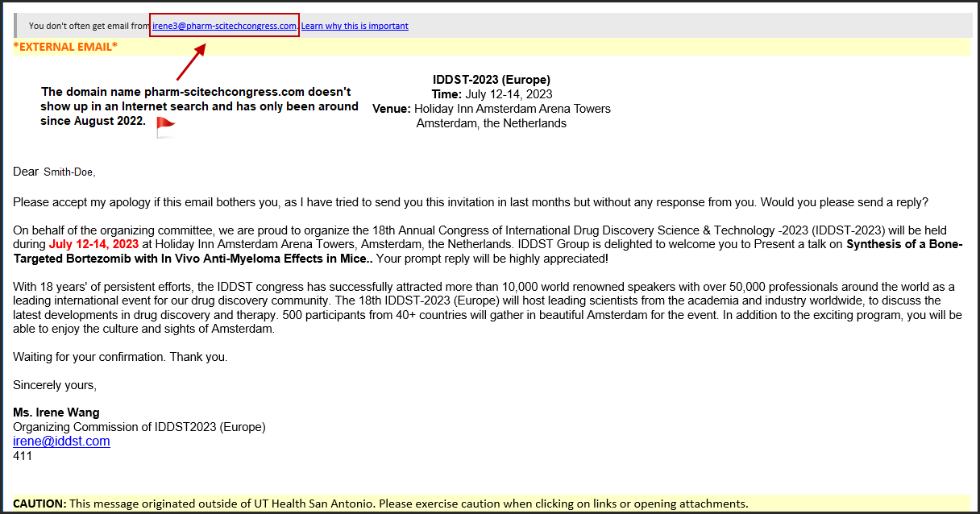Open the 'Learn why this is important' link
The image size is (980, 514).
coord(355,26)
